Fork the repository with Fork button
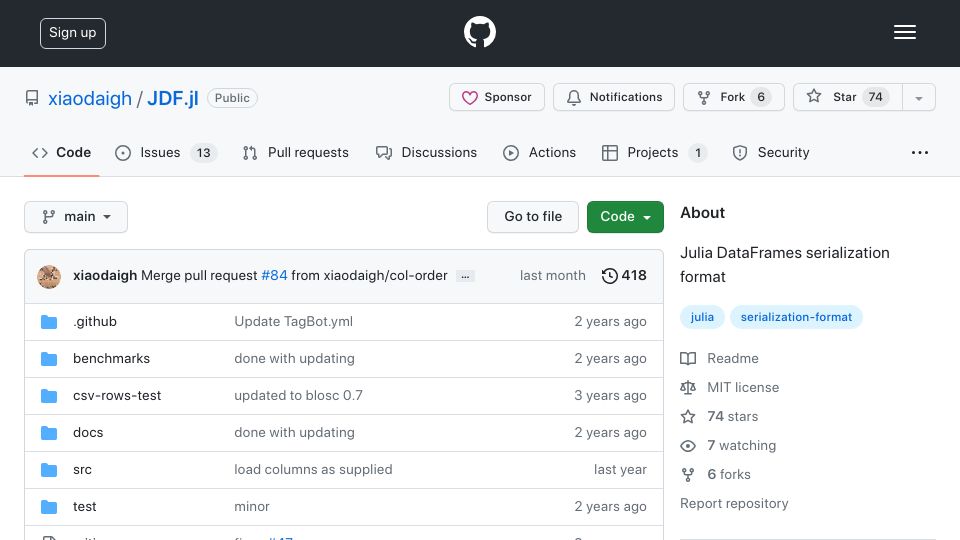Viewport: 960px width, 540px height. (733, 97)
